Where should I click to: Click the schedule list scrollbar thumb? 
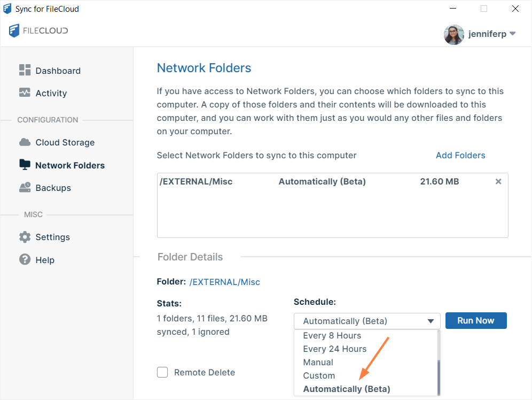(x=439, y=377)
